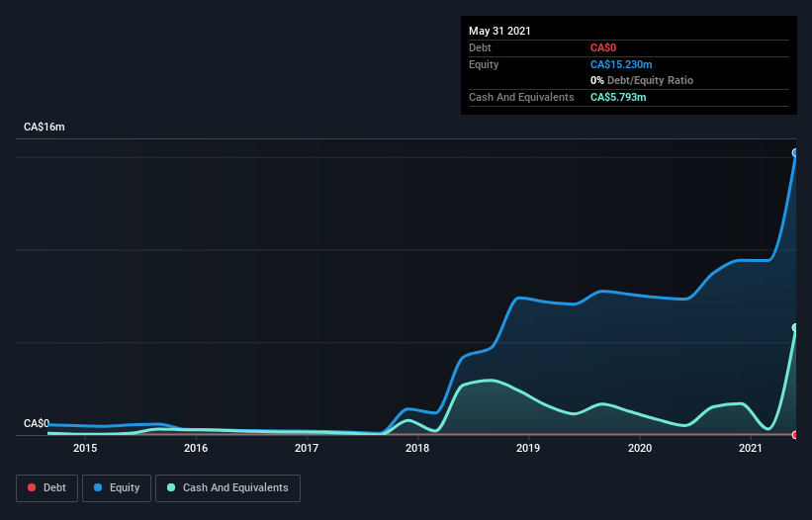Click the 0% Debt/Equity Ratio text
The width and height of the screenshot is (812, 520).
[x=642, y=80]
